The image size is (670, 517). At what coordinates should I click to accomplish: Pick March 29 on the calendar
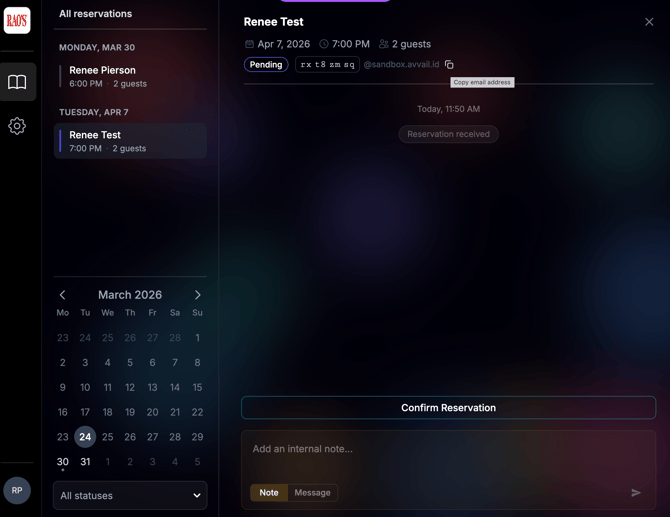click(197, 437)
